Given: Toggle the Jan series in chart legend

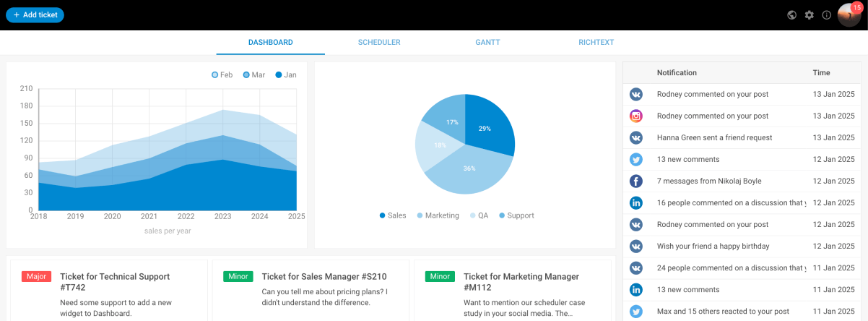Looking at the screenshot, I should coord(286,75).
